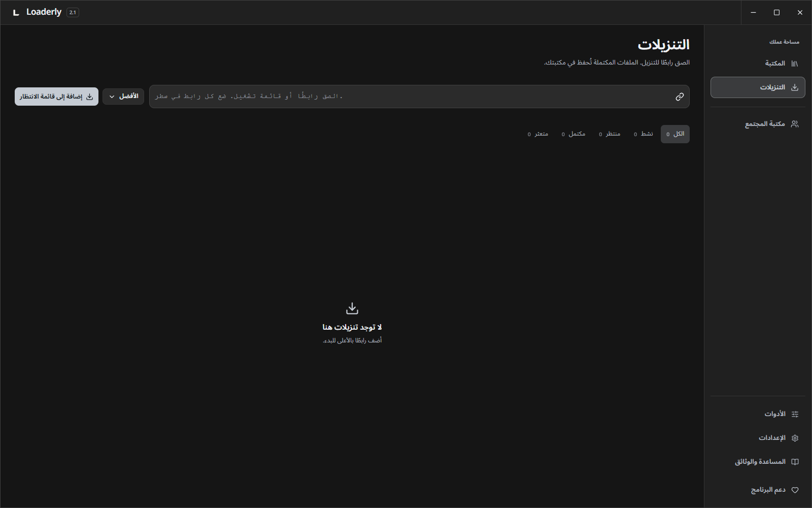Open الأدوات tools sliders icon

pos(795,414)
